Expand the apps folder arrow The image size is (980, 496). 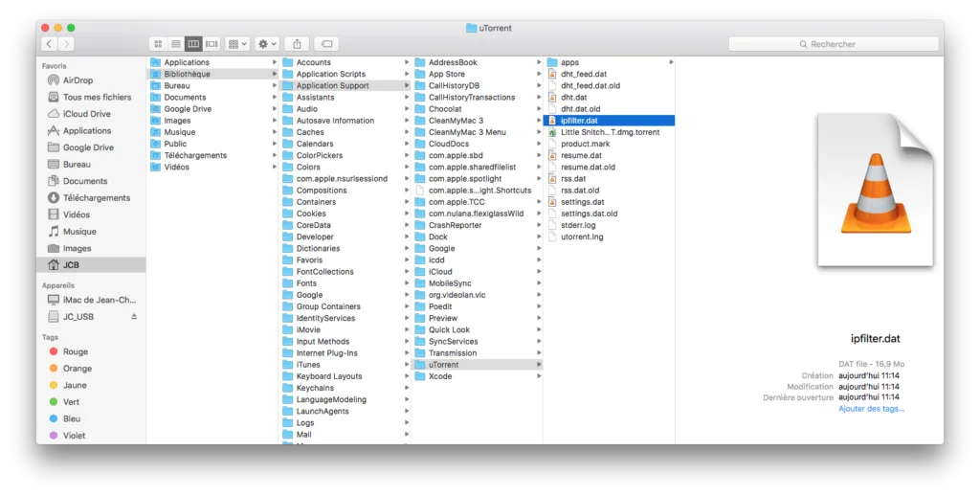671,62
